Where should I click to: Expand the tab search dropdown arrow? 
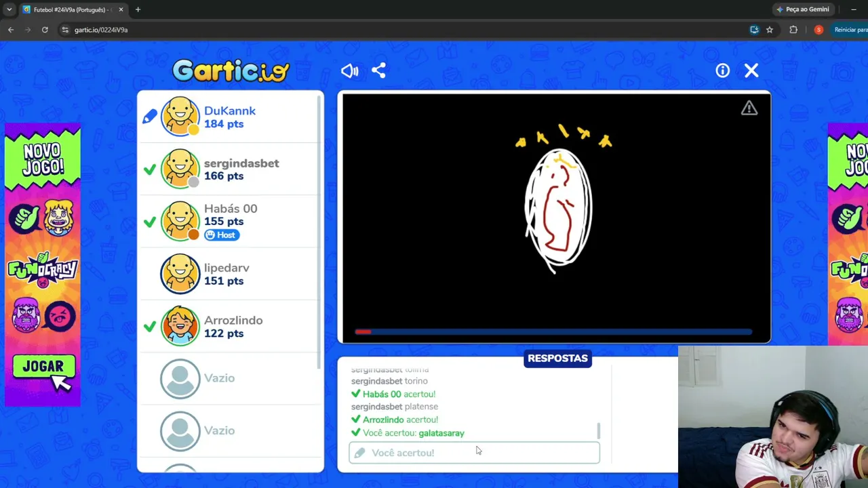[9, 9]
